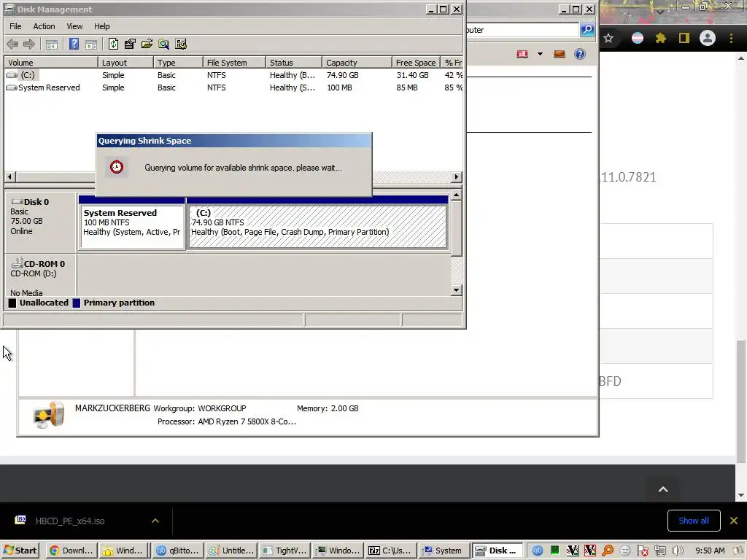Open the Help menu
747x560 pixels.
[x=101, y=26]
